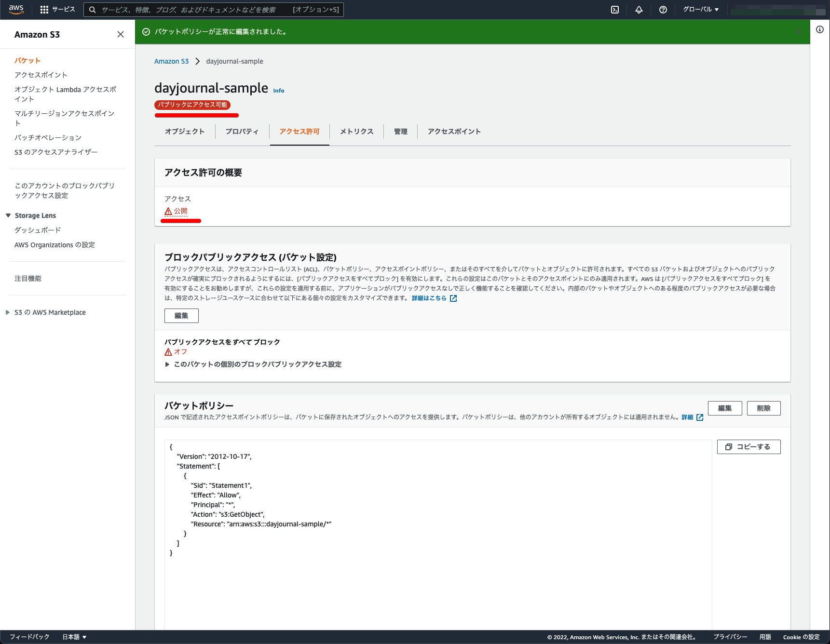The image size is (830, 644).
Task: Click the bucket policy JSON text area
Action: click(x=438, y=534)
